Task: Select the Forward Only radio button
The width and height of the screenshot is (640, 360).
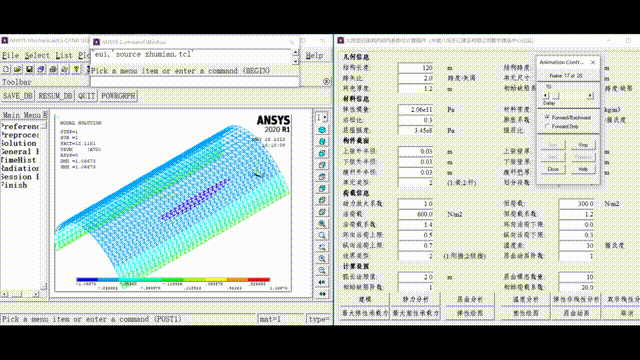Action: pos(547,127)
